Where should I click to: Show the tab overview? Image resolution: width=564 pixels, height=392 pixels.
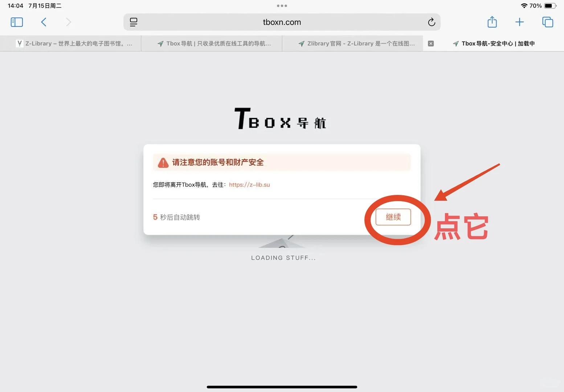tap(547, 22)
